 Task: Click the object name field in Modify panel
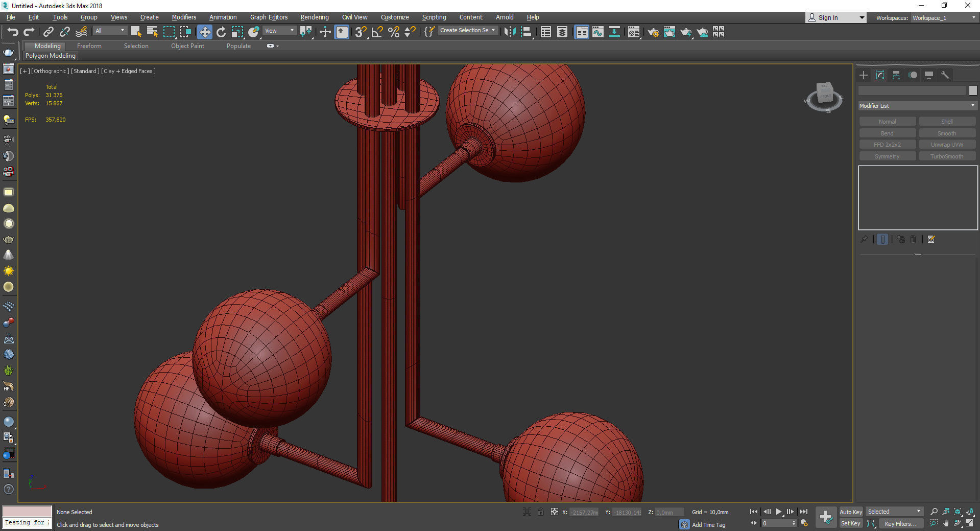[x=912, y=90]
